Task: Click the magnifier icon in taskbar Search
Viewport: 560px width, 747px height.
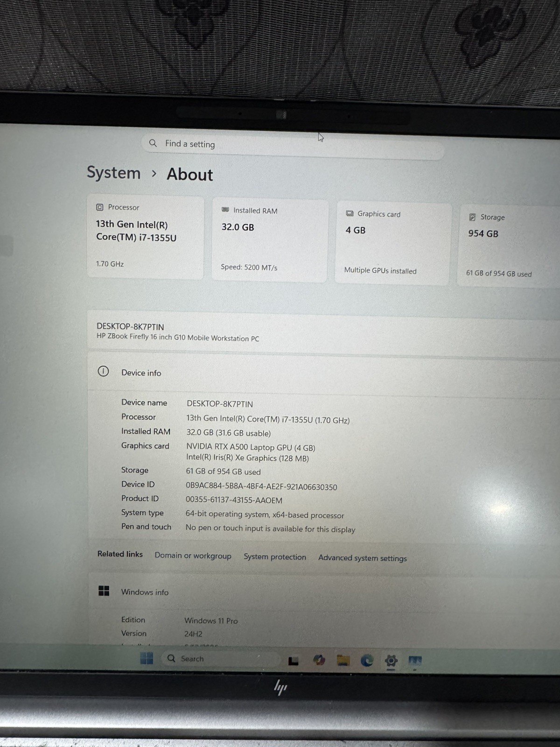Action: 171,658
